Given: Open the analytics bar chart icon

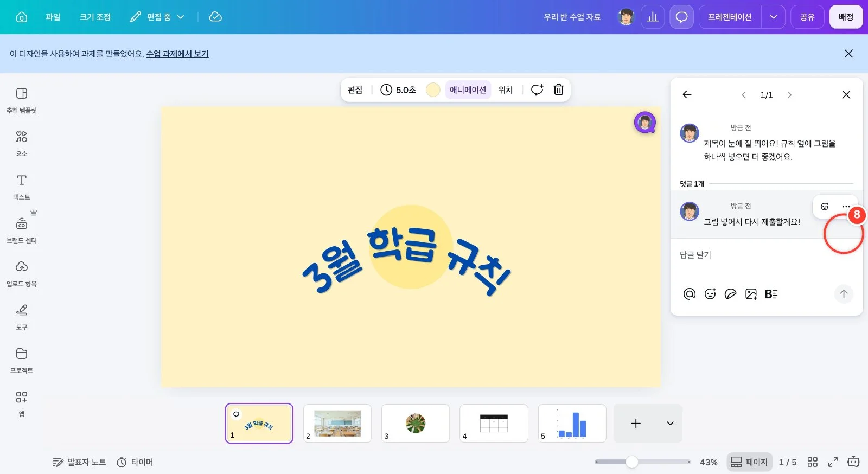Looking at the screenshot, I should tap(653, 17).
